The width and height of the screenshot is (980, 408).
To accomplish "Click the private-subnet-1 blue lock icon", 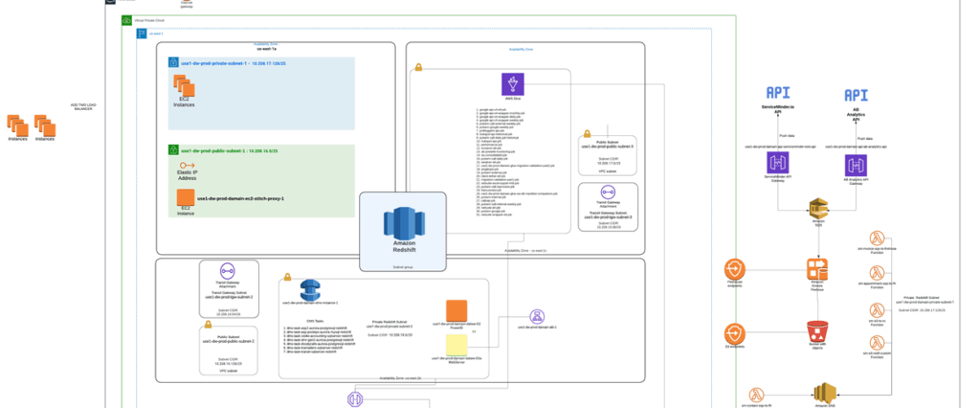I will coord(173,62).
